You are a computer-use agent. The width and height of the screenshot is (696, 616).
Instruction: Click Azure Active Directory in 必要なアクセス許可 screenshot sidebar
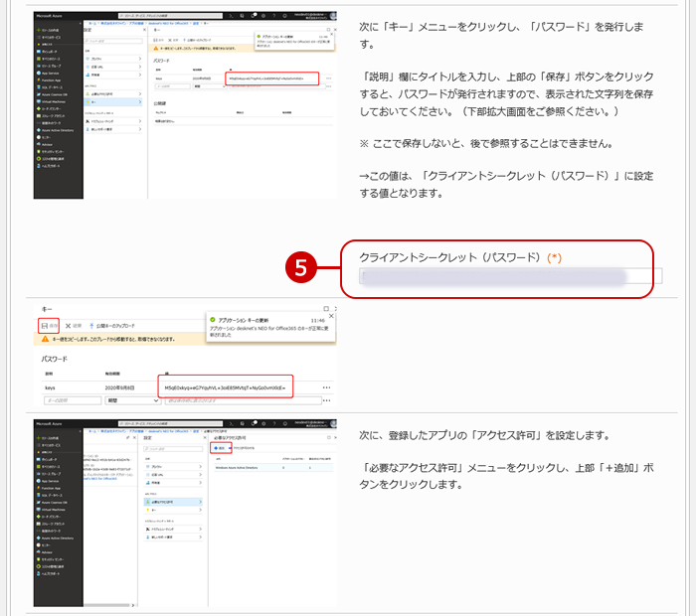pos(58,538)
